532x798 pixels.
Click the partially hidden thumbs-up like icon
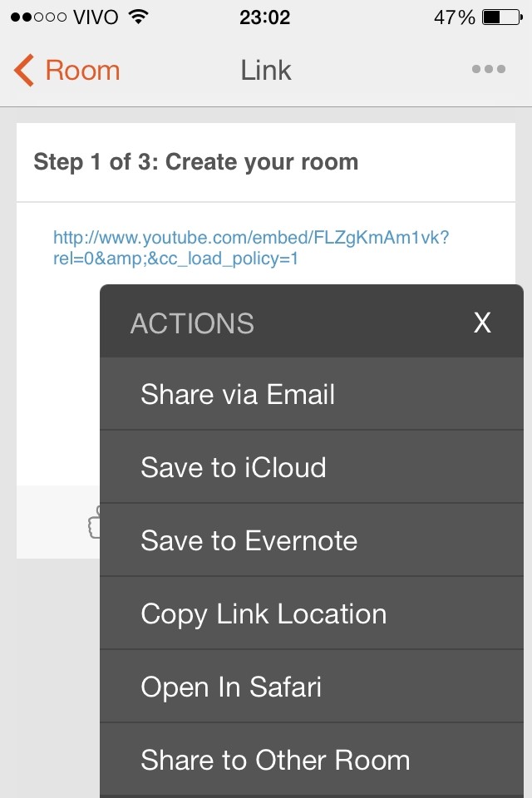pyautogui.click(x=93, y=522)
